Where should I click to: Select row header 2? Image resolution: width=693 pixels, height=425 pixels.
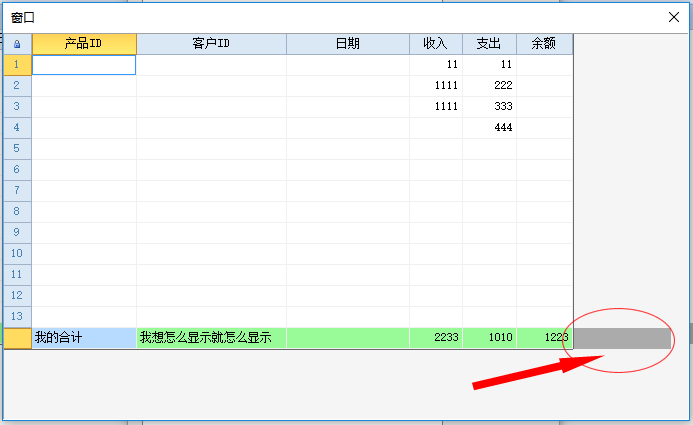(x=17, y=86)
